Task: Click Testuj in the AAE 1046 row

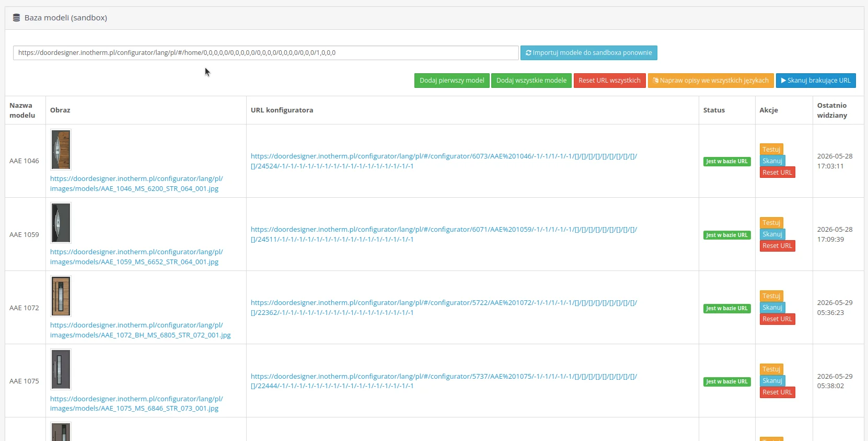Action: (x=771, y=150)
